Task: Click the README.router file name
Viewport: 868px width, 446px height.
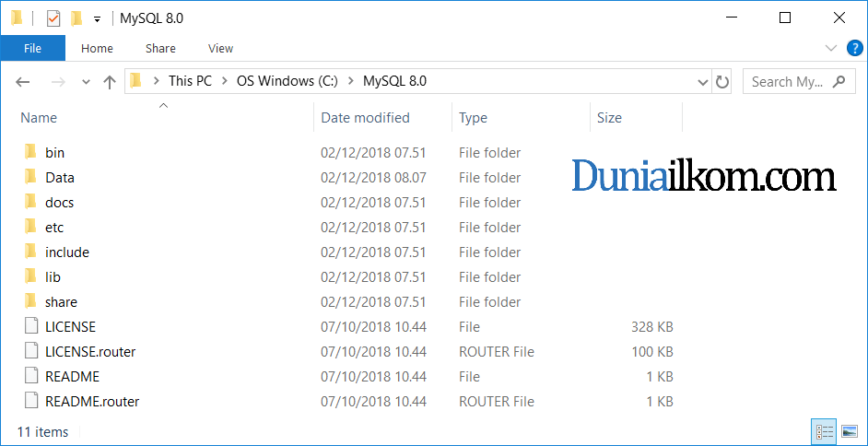Action: (x=92, y=402)
